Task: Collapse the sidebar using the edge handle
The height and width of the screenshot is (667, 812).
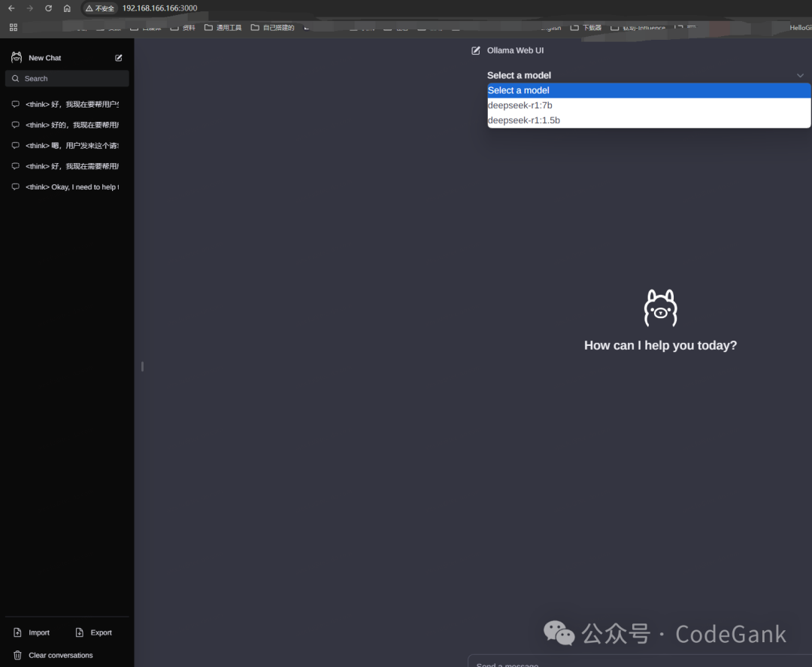Action: point(142,367)
